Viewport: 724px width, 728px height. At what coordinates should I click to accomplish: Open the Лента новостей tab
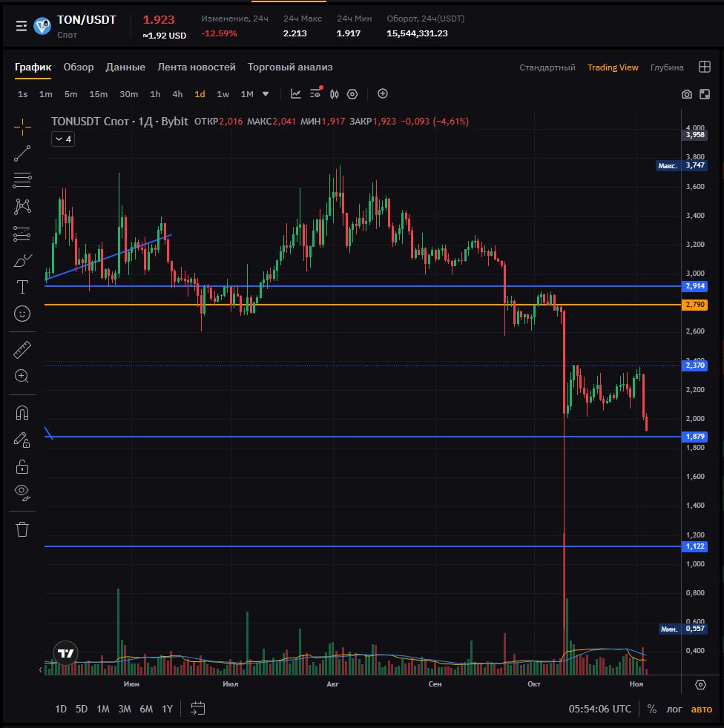tap(197, 67)
